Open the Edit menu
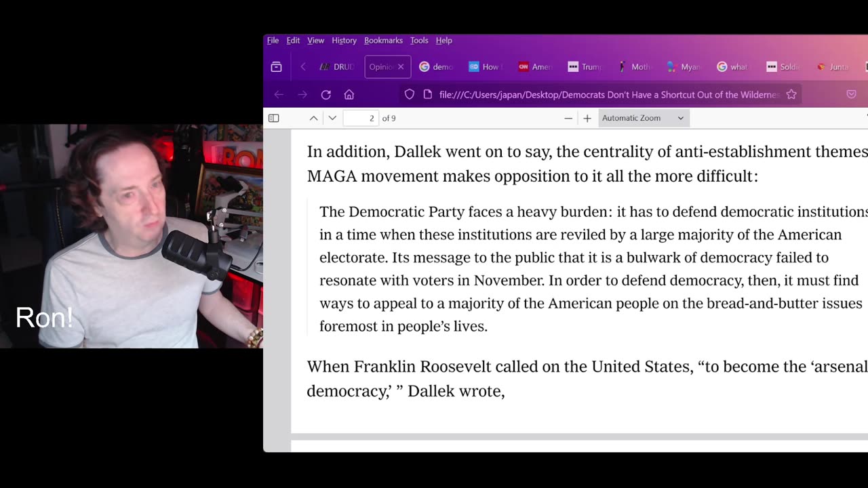868x488 pixels. [293, 41]
